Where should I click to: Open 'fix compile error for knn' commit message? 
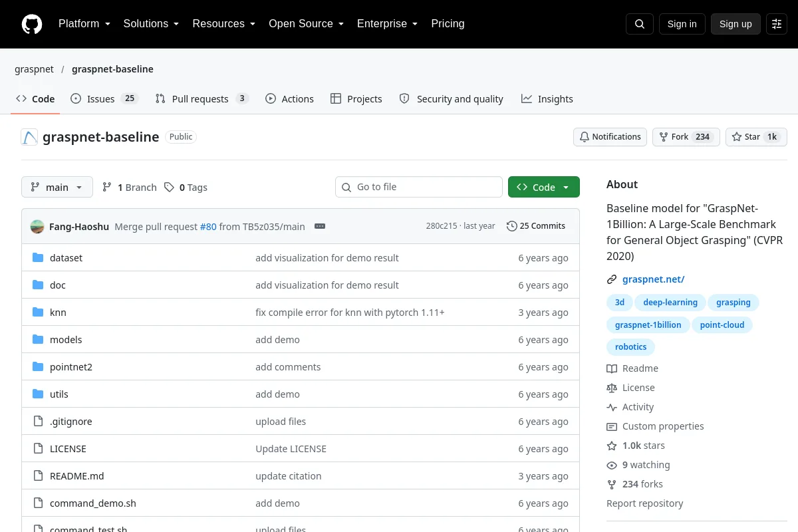tap(350, 312)
